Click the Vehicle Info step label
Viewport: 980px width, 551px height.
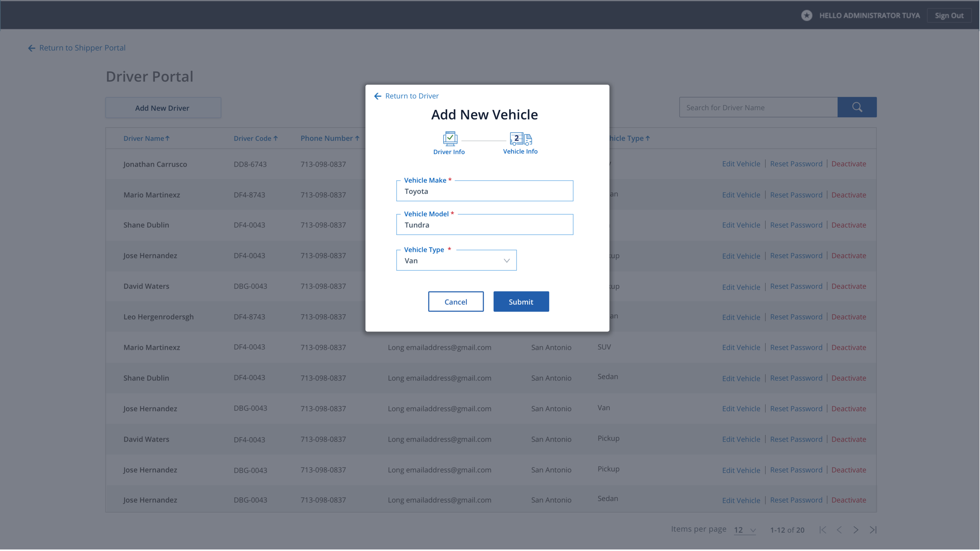click(520, 152)
